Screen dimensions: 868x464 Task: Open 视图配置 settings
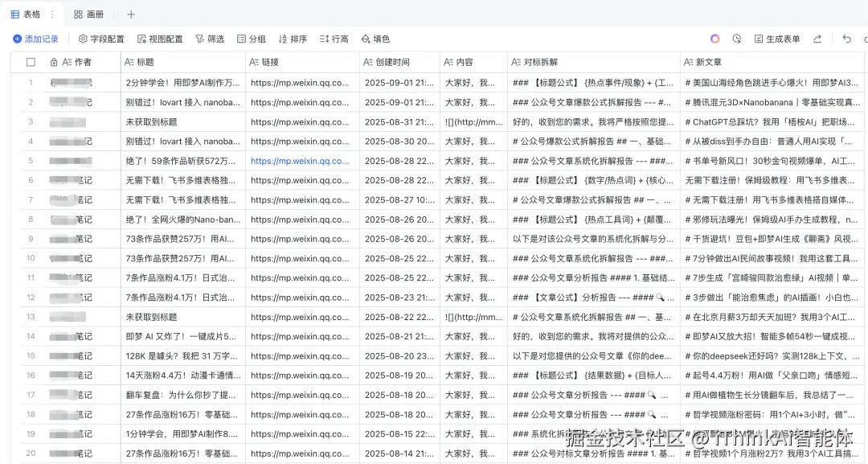pos(160,39)
